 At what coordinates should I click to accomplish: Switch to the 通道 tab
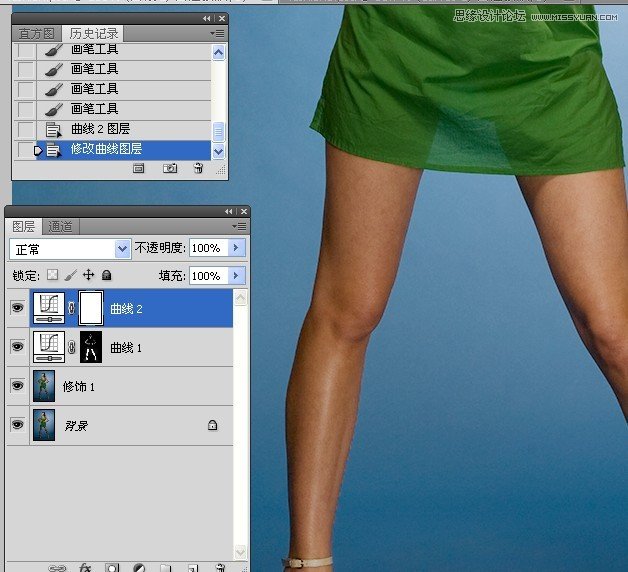(x=60, y=227)
